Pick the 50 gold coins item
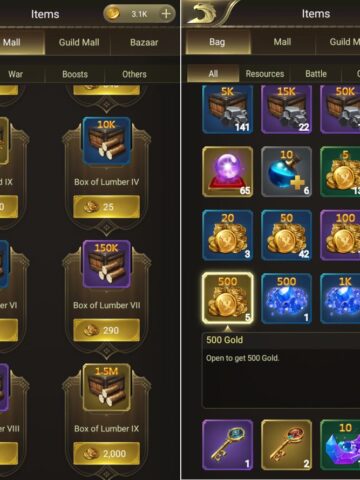 coord(286,235)
